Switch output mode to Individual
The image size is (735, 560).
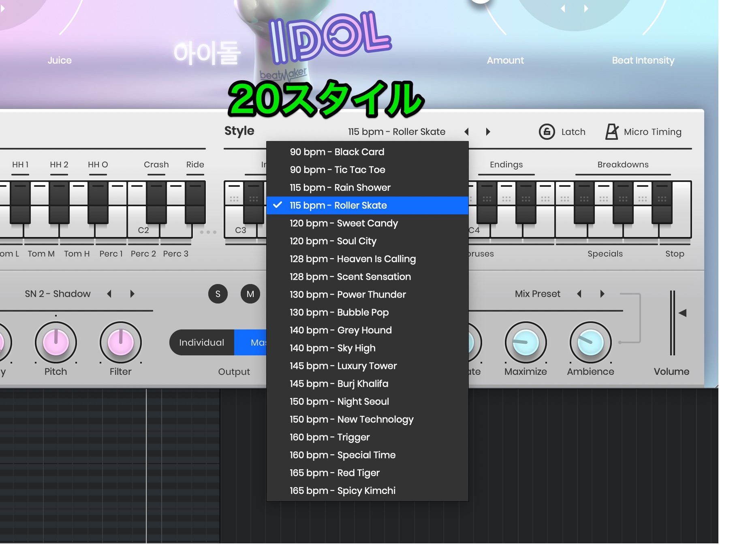(201, 342)
